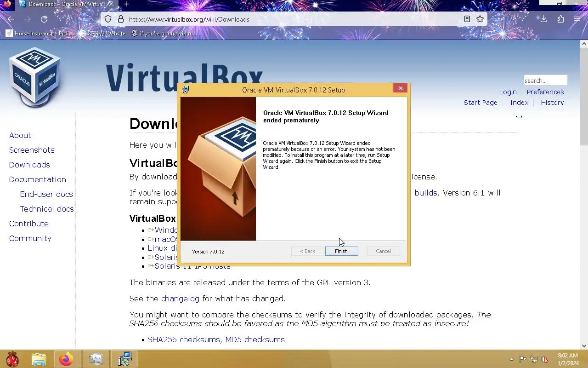Open End-user docs sidebar link
588x368 pixels.
tap(46, 194)
